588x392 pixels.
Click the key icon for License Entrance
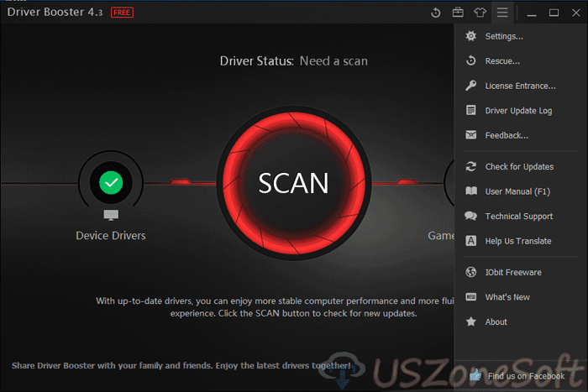click(x=471, y=86)
